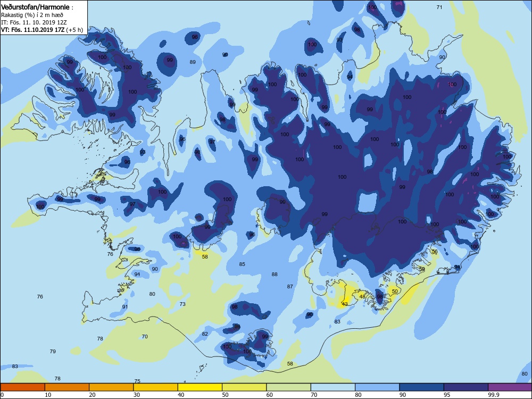
Task: Click the orange 10–20 legend swatch
Action: pos(67,387)
